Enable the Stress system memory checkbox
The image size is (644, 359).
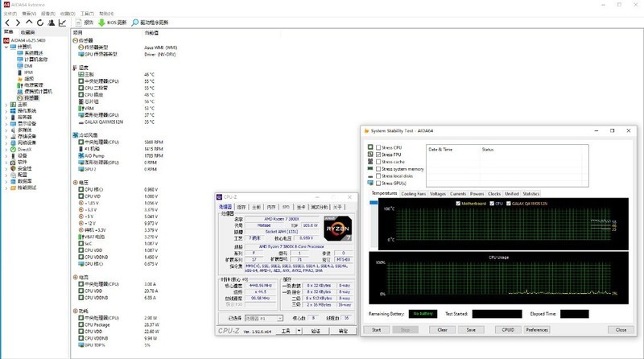point(378,169)
